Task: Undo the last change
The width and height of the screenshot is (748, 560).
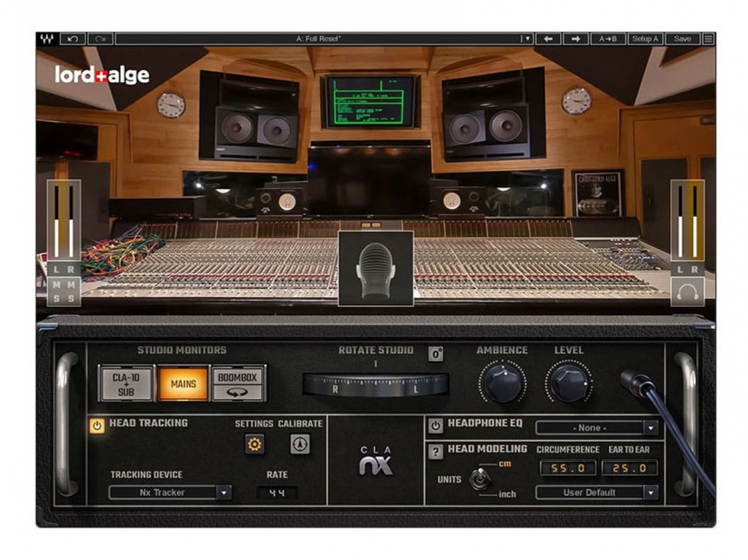Action: (73, 39)
